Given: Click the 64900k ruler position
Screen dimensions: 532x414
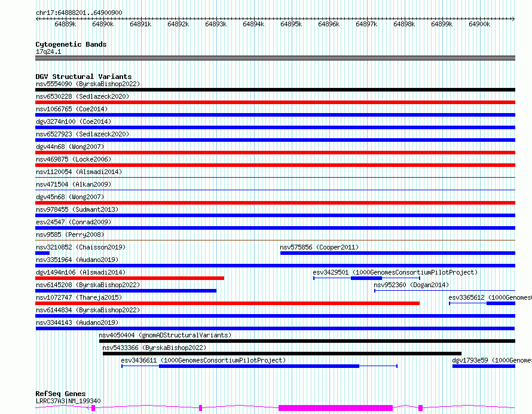Looking at the screenshot, I should click(x=479, y=24).
